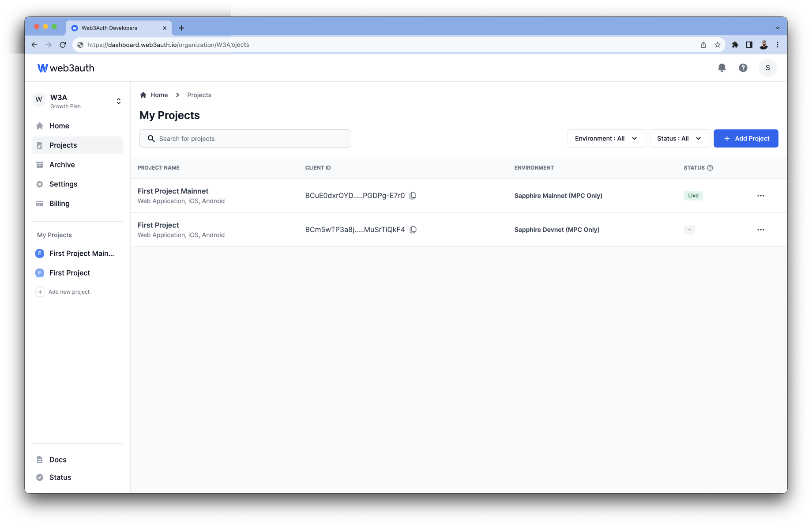Open the notifications bell
Viewport: 812px width, 526px height.
(722, 68)
